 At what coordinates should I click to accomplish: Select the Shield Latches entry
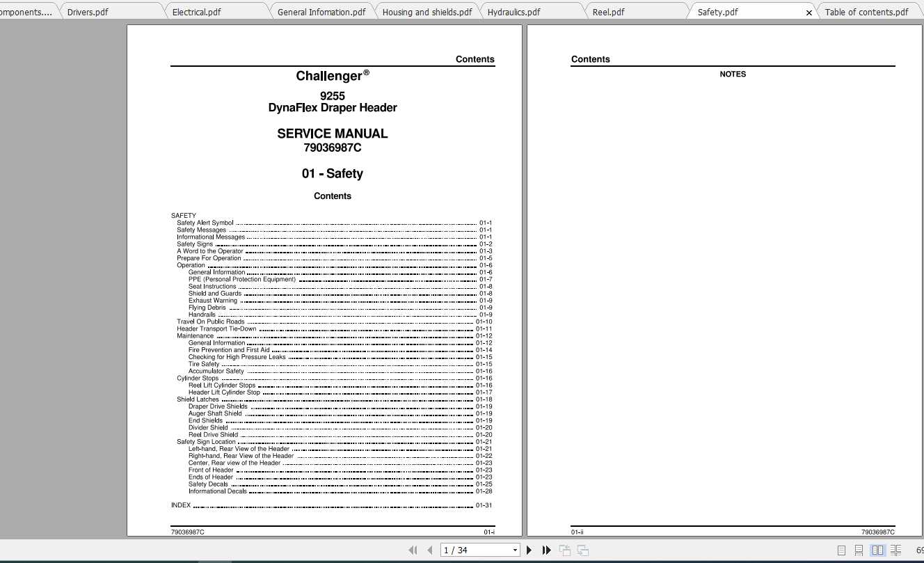334,399
